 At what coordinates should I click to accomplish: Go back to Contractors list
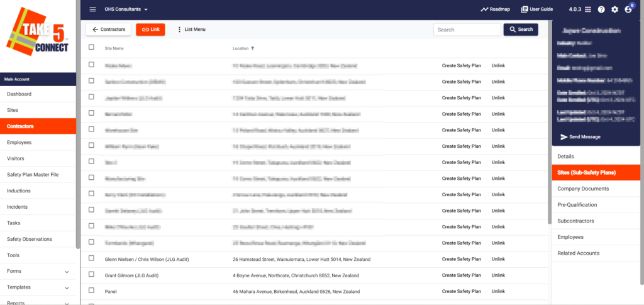point(108,30)
